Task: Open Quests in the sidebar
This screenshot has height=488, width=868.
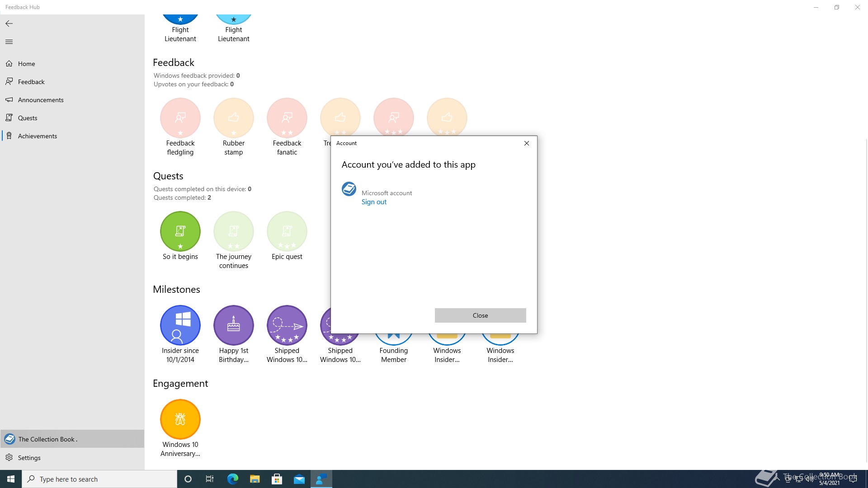Action: pyautogui.click(x=72, y=118)
